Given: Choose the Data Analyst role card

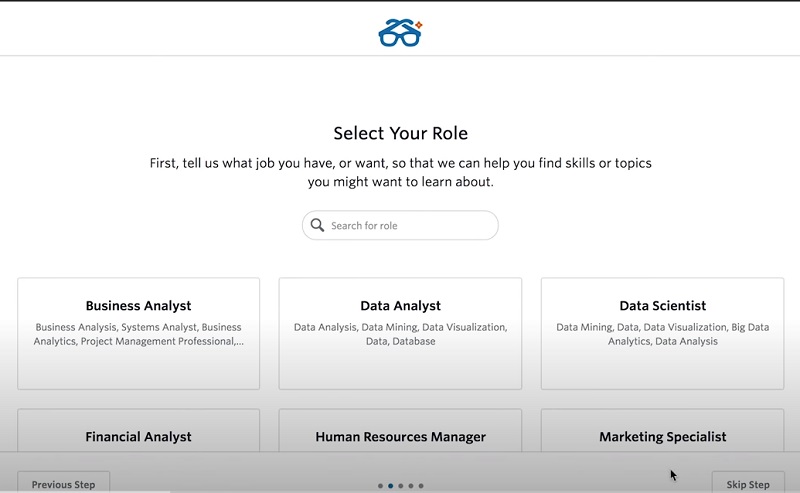Looking at the screenshot, I should coord(400,334).
